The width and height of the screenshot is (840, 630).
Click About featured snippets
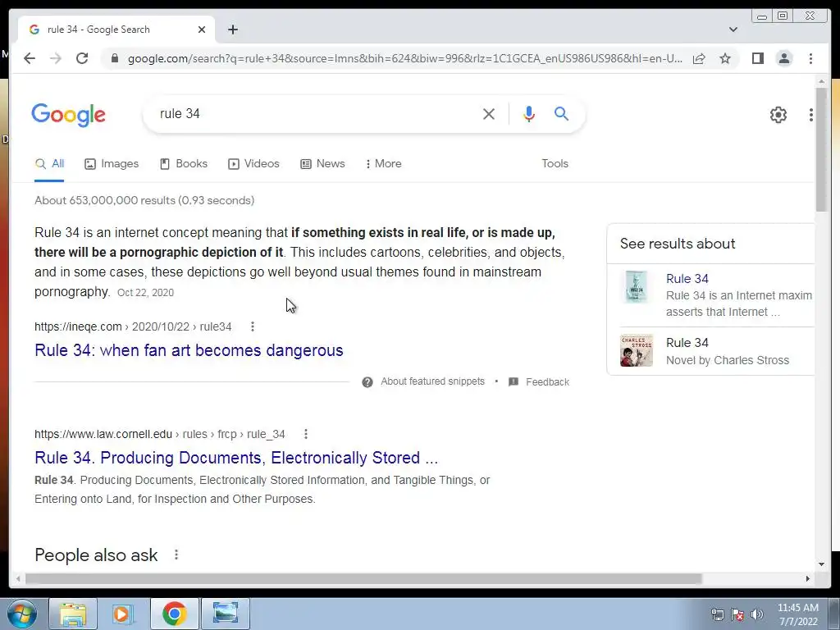coord(432,381)
